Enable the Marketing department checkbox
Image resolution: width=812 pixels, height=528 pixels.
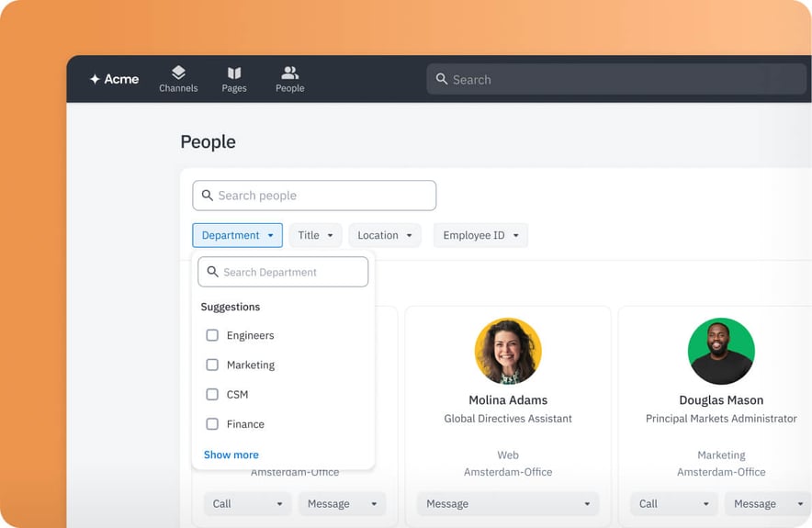click(212, 365)
